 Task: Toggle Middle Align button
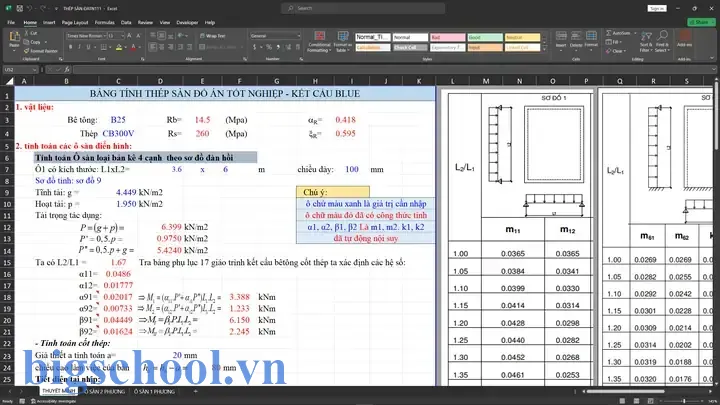click(x=162, y=35)
